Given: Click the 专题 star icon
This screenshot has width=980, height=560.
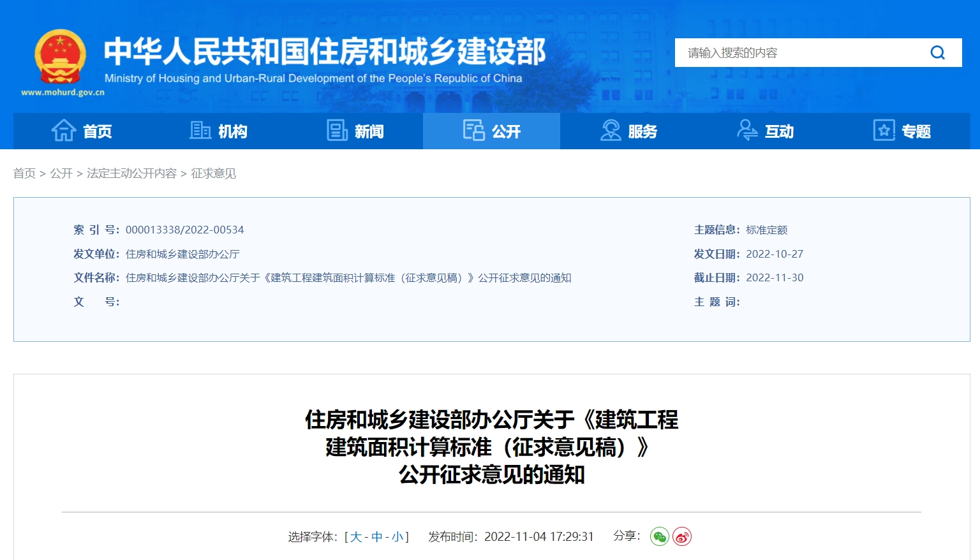Looking at the screenshot, I should pos(884,131).
